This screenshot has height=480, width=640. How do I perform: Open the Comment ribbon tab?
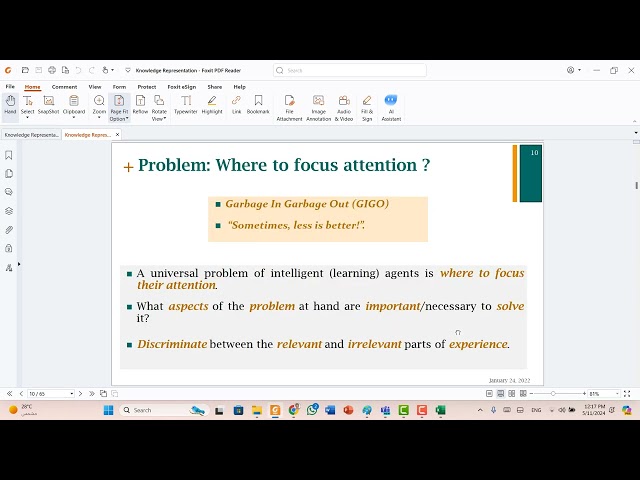pos(64,87)
